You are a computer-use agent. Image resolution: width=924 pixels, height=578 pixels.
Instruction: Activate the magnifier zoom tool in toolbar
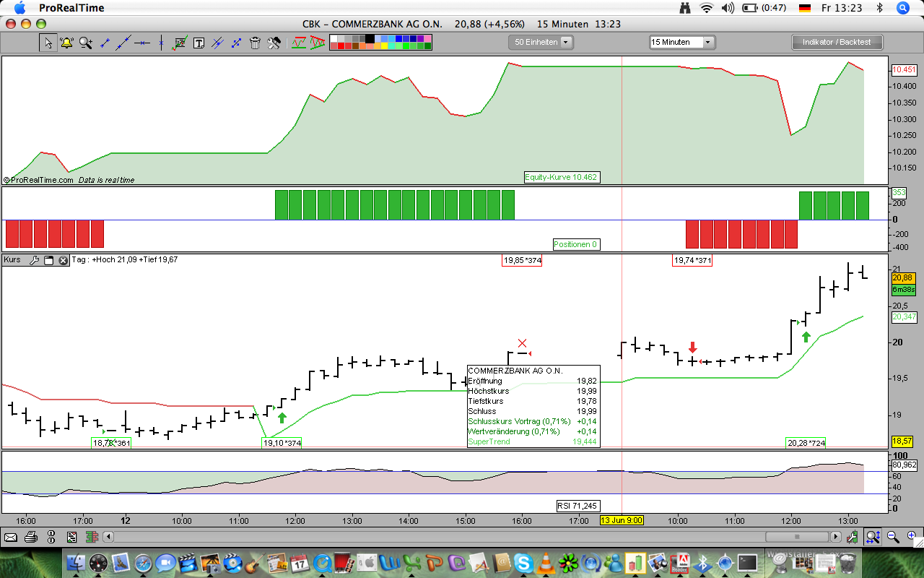click(x=86, y=43)
